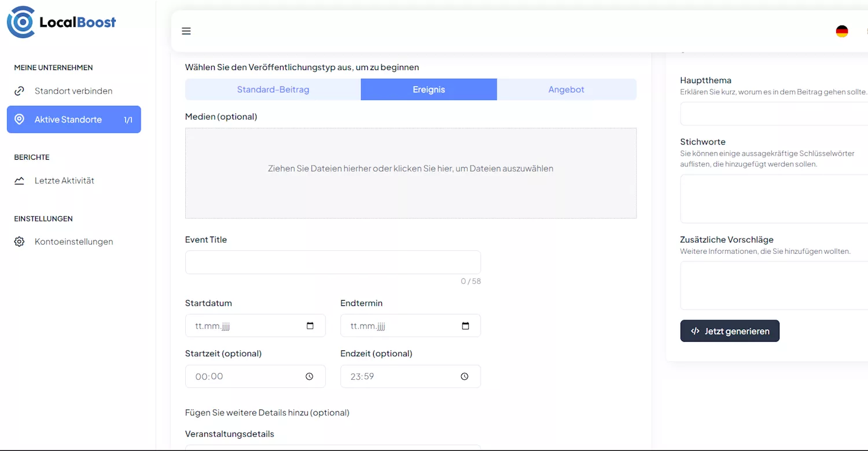The height and width of the screenshot is (451, 868).
Task: Click the MEINE UNTERNEHMEN heading
Action: point(53,68)
